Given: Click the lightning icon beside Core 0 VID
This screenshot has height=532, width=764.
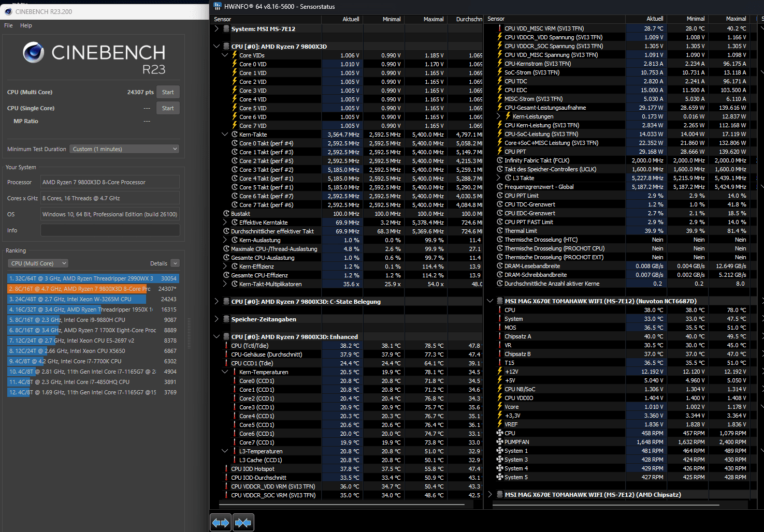Looking at the screenshot, I should (x=235, y=64).
